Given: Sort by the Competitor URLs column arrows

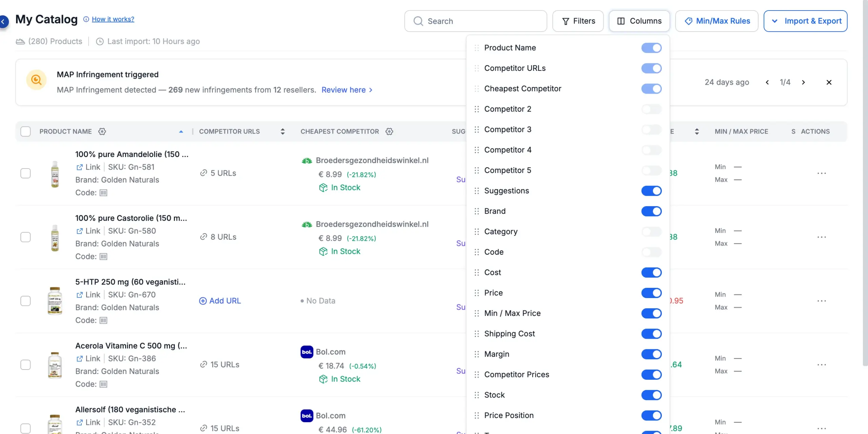Looking at the screenshot, I should pos(283,132).
